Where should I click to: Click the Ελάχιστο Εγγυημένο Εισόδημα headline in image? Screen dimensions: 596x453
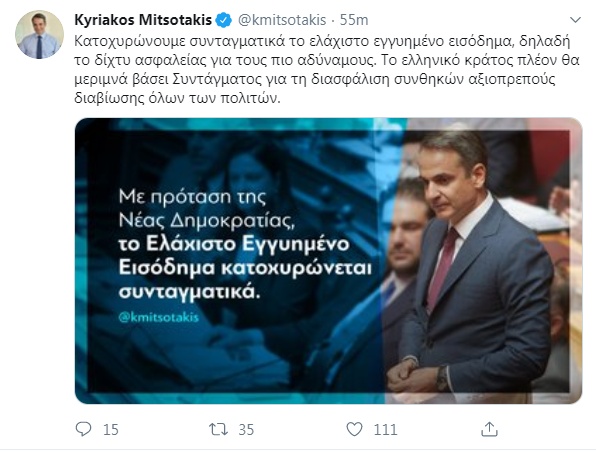(245, 256)
